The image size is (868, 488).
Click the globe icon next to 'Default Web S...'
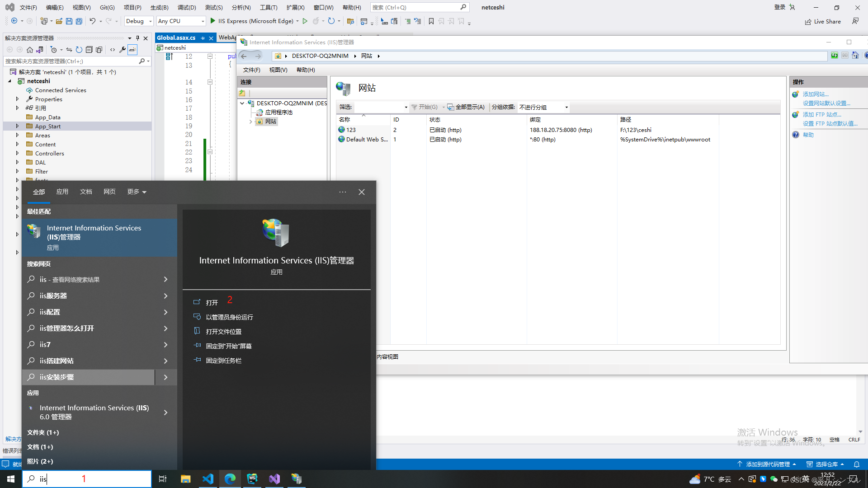(x=342, y=139)
